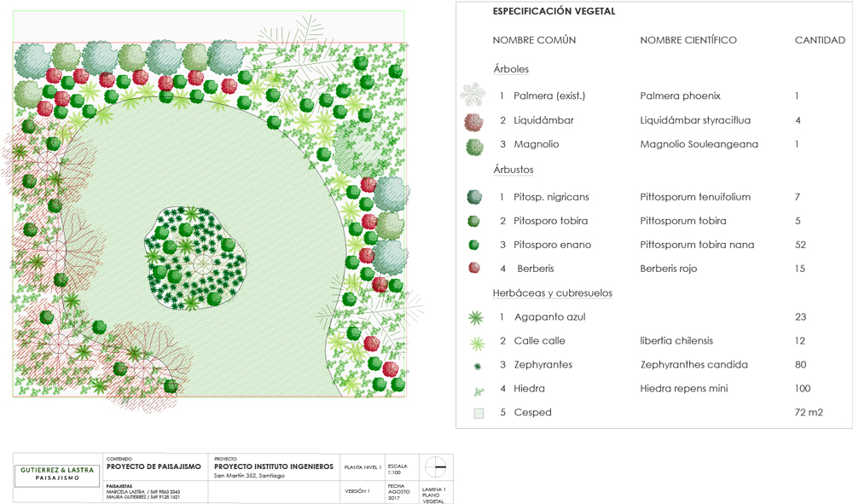
Task: Click the NOMBRE COMÚN column header
Action: 534,40
